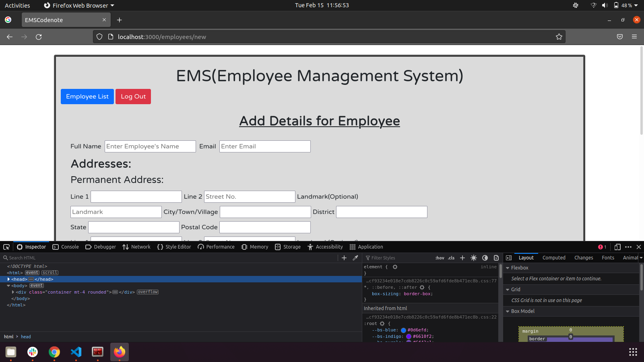
Task: Add a new CSS rule plus icon
Action: (x=462, y=258)
